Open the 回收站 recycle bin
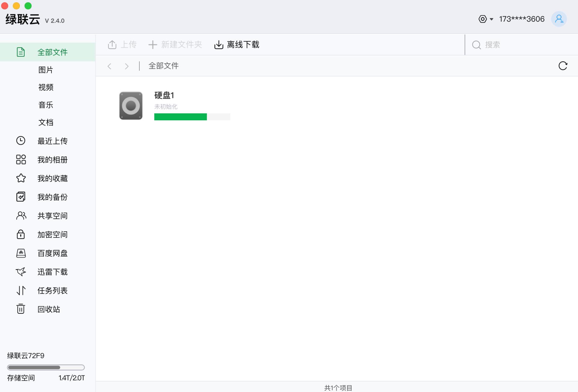Viewport: 578px width, 392px height. (x=49, y=309)
